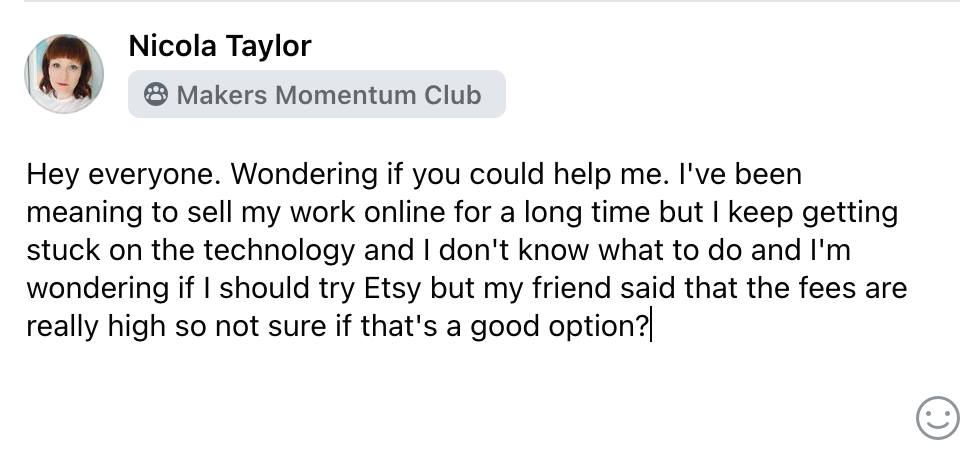980x474 pixels.
Task: Click the word "technology" in the post
Action: pyautogui.click(x=278, y=251)
